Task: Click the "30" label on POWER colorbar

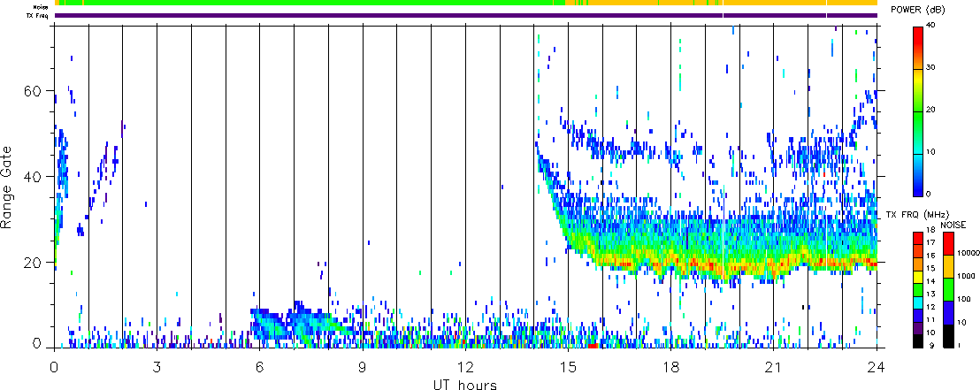Action: 930,68
